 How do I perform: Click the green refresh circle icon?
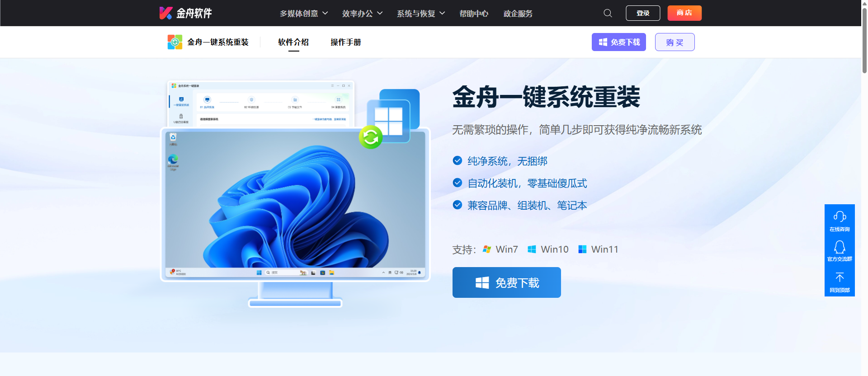click(371, 137)
